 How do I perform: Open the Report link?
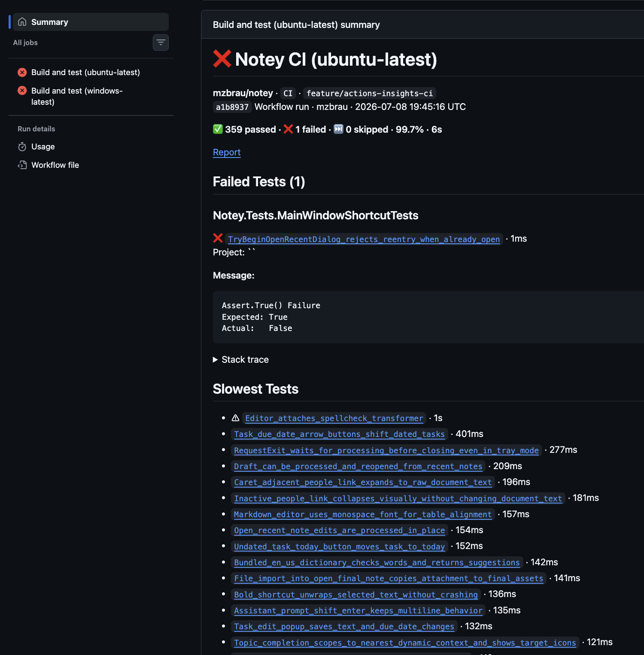tap(227, 152)
